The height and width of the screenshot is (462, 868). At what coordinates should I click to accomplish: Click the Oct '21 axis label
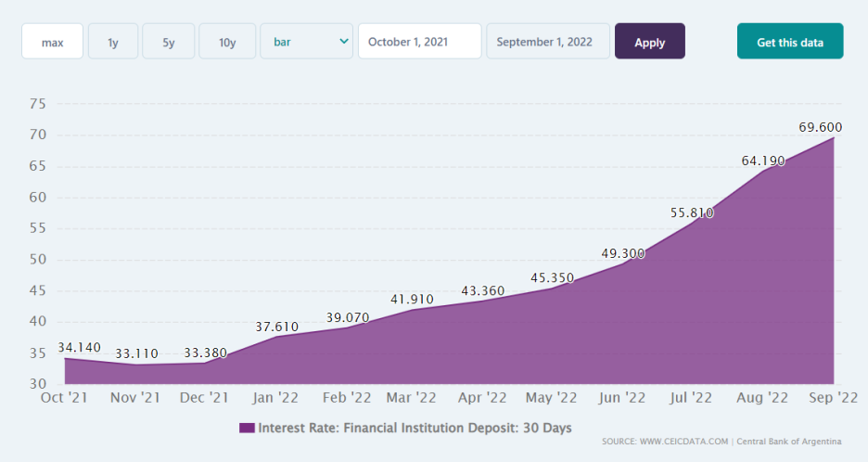coord(64,397)
